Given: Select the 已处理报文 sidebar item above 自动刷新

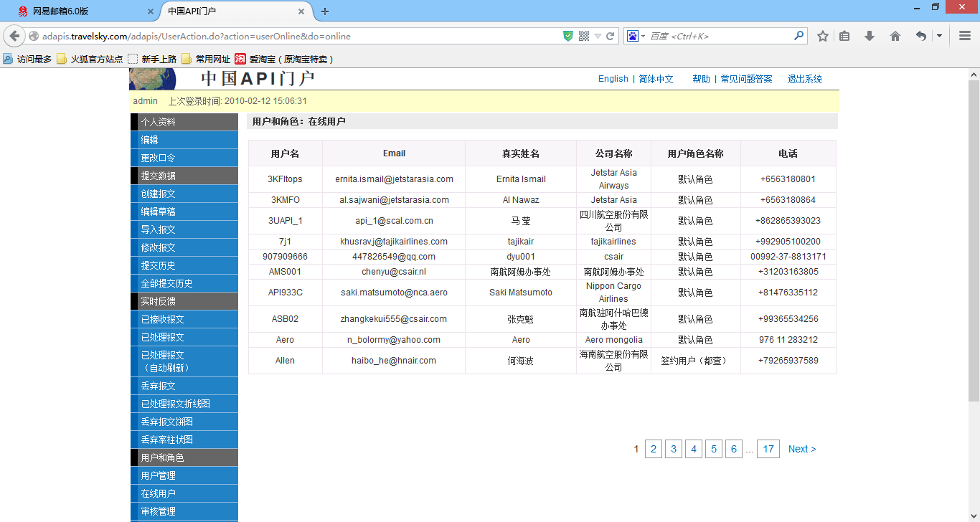Looking at the screenshot, I should 184,337.
